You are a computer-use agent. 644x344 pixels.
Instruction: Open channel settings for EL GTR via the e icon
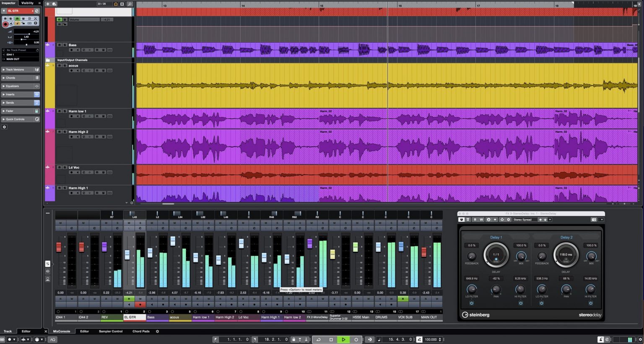[37, 11]
